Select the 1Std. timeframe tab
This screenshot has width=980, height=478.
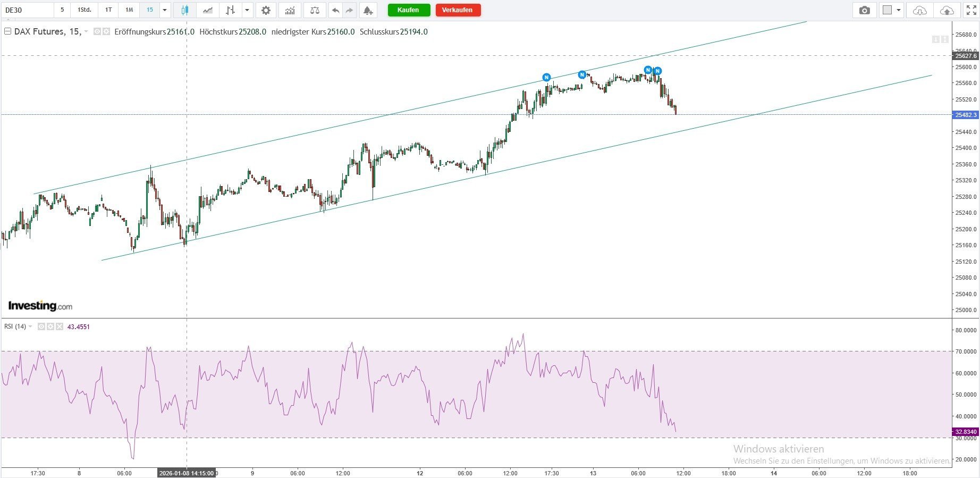coord(84,10)
